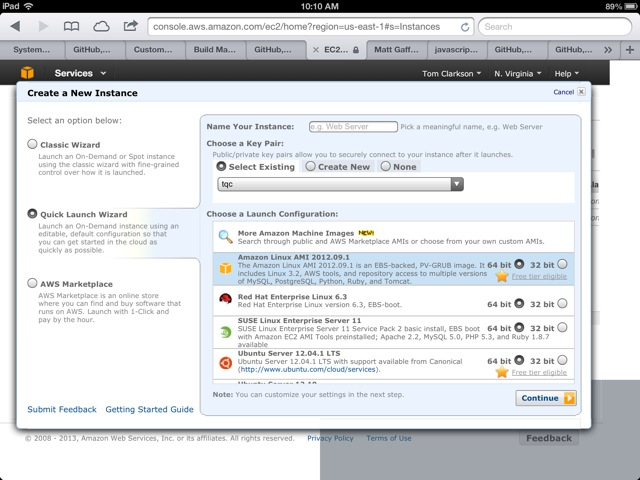Click the SUSE logo icon
Viewport: 640px width, 480px height.
tap(225, 333)
